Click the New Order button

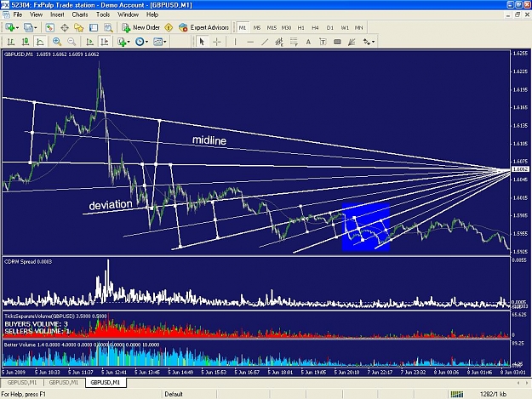click(140, 28)
